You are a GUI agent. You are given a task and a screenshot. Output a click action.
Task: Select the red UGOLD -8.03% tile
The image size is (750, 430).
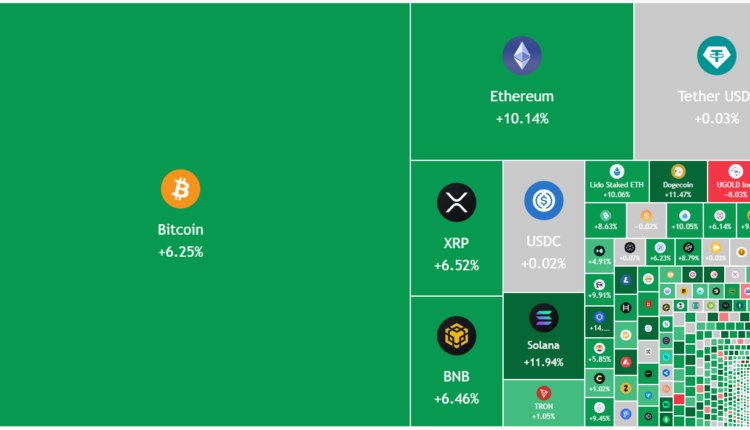(x=728, y=181)
